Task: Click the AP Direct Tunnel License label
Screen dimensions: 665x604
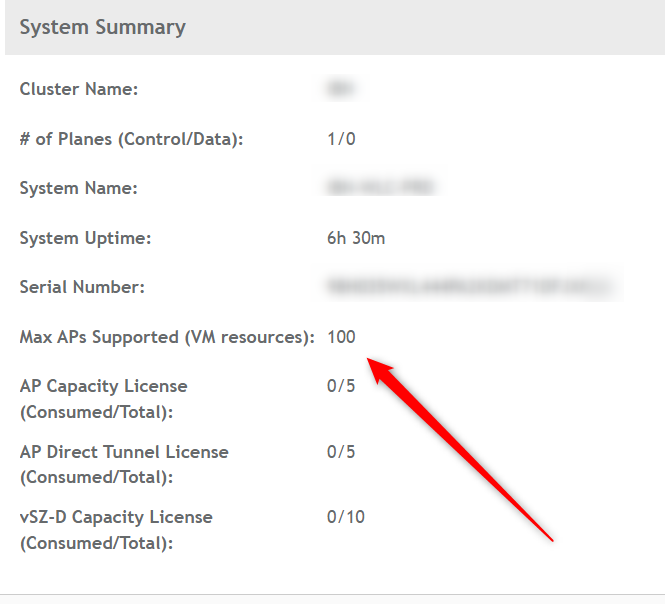Action: tap(124, 464)
